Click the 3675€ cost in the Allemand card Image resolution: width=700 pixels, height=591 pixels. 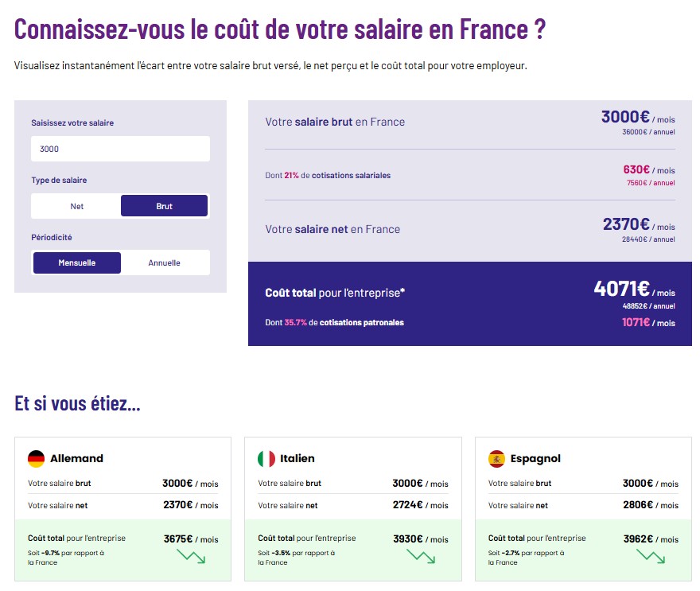pyautogui.click(x=178, y=539)
